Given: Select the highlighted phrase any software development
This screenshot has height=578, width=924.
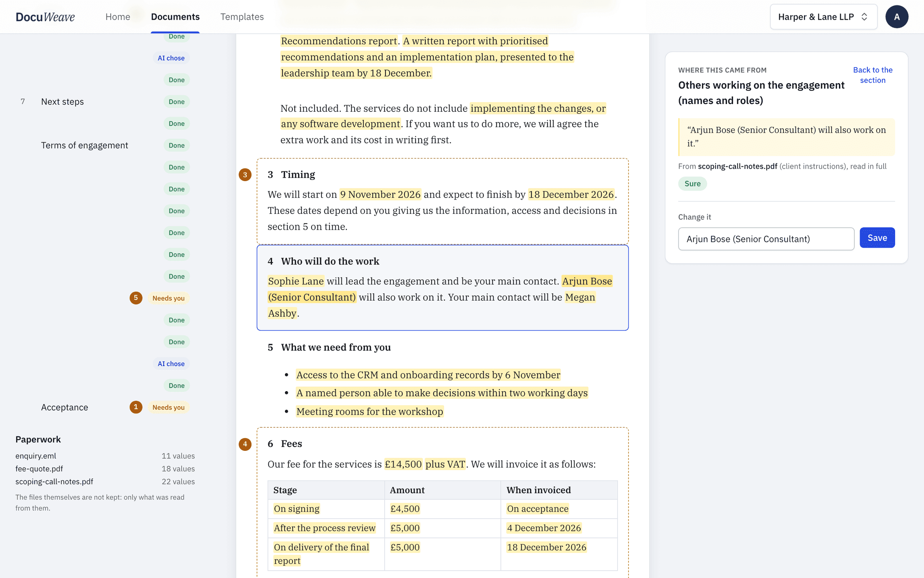Looking at the screenshot, I should pyautogui.click(x=340, y=124).
